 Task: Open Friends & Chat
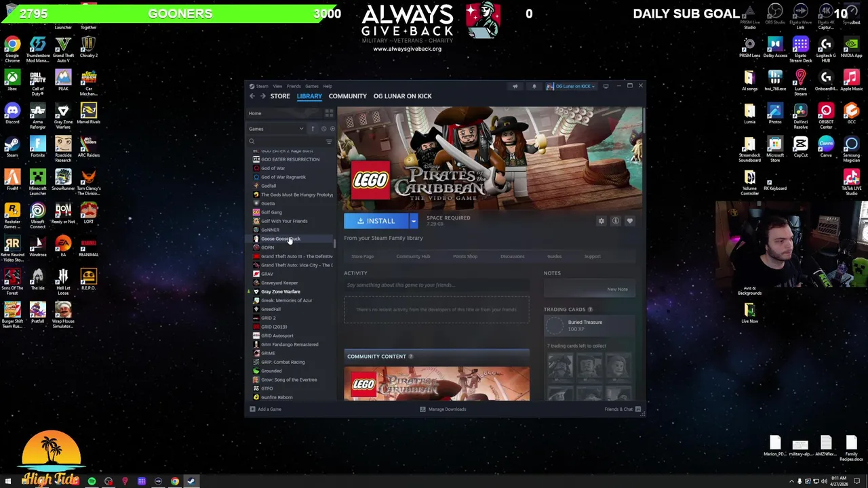click(x=623, y=409)
